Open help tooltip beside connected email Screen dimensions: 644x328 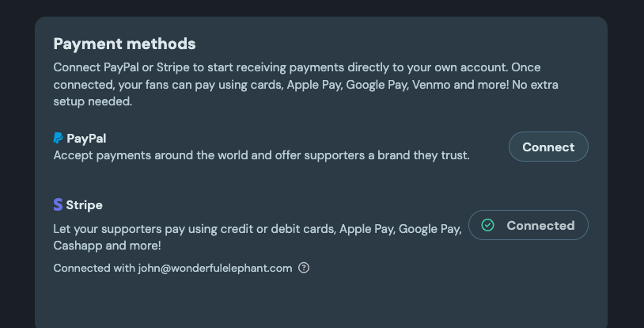point(304,268)
